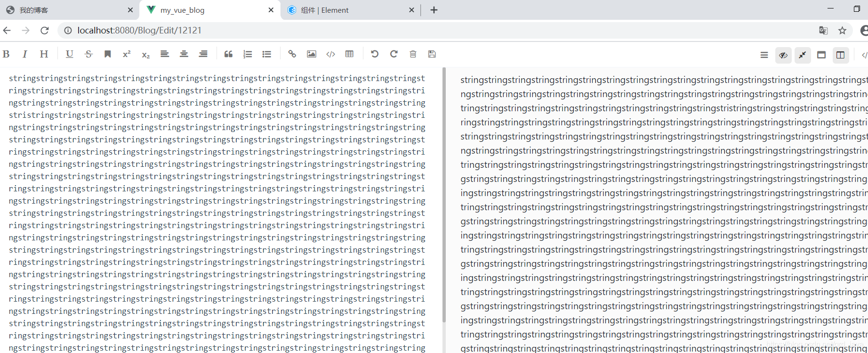Center align the text
This screenshot has height=353, width=868.
(x=184, y=54)
